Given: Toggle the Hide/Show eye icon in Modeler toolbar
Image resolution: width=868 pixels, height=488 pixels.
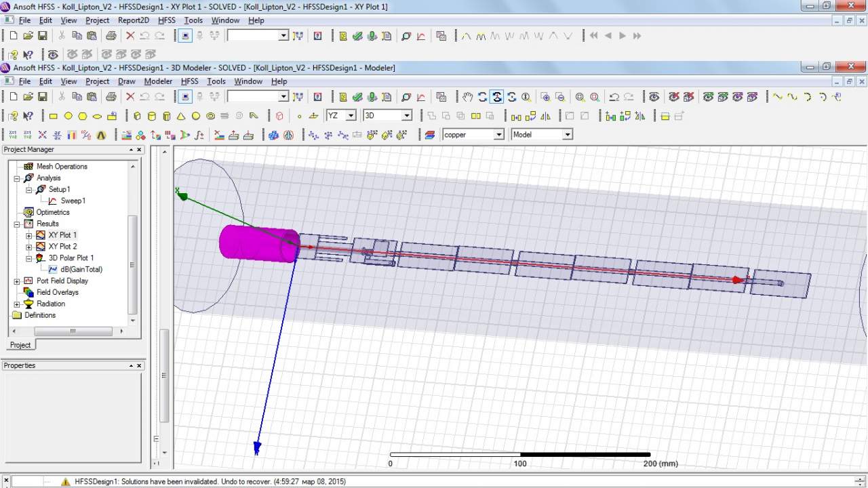Looking at the screenshot, I should point(654,97).
